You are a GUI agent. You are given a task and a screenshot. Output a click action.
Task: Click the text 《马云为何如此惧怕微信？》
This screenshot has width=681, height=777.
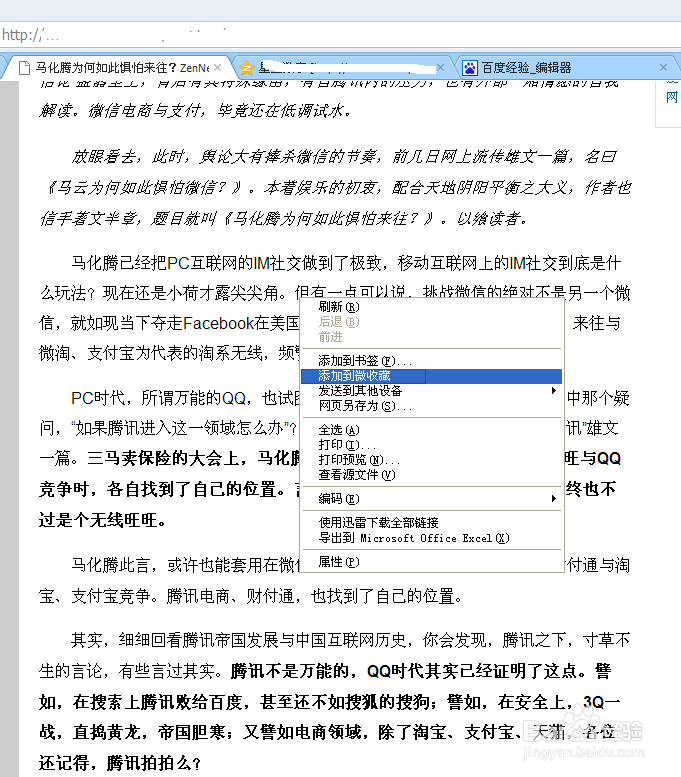coord(143,188)
